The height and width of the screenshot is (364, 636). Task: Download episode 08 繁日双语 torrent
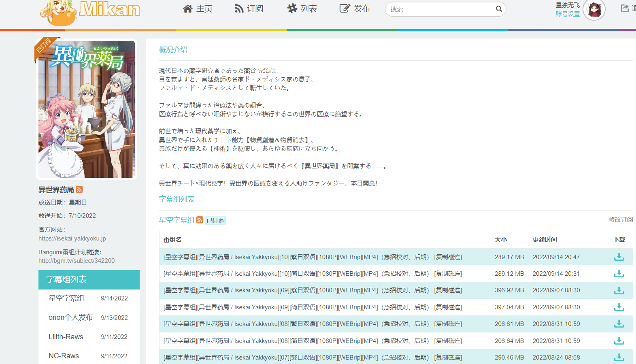click(x=619, y=324)
